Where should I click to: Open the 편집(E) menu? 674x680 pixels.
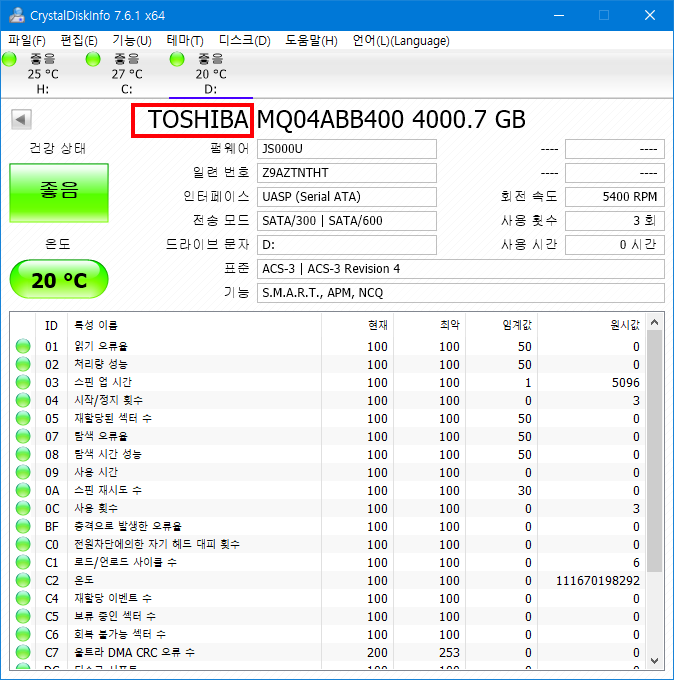point(79,41)
